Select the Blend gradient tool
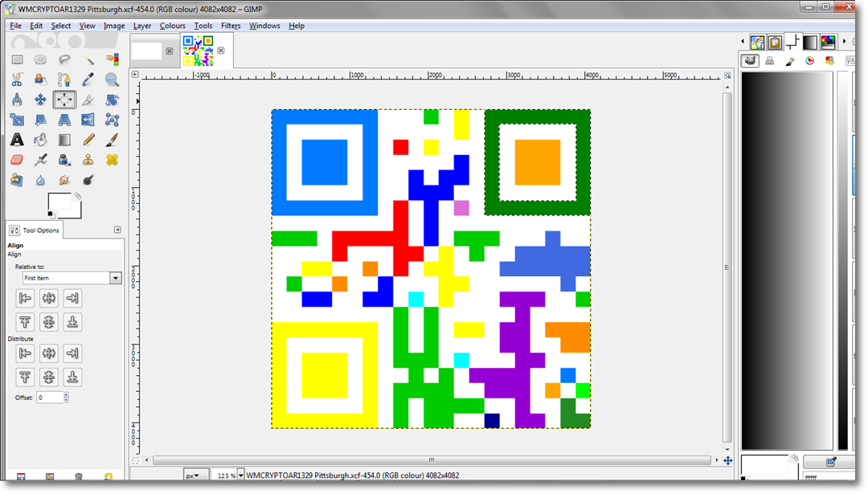Image resolution: width=868 pixels, height=494 pixels. (x=64, y=140)
